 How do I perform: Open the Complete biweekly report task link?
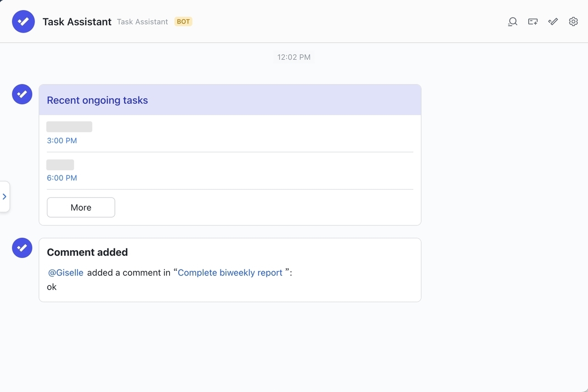click(230, 272)
